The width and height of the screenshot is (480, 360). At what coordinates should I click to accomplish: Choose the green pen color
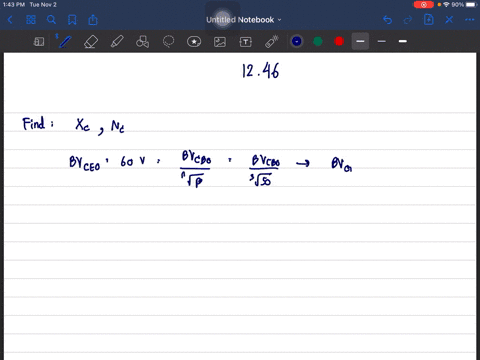tap(318, 41)
